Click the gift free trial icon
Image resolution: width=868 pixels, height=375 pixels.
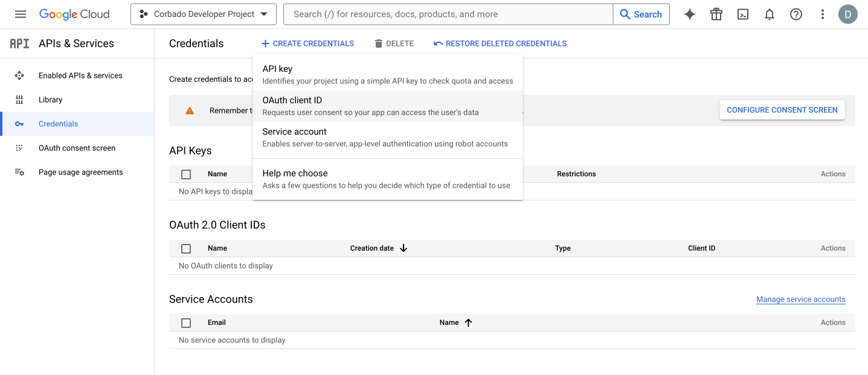click(716, 14)
